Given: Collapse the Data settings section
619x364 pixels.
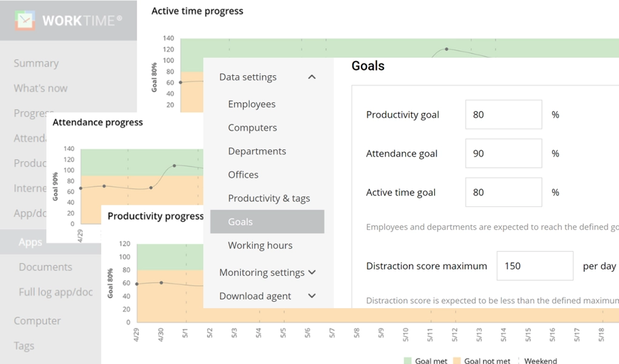Looking at the screenshot, I should coord(312,77).
